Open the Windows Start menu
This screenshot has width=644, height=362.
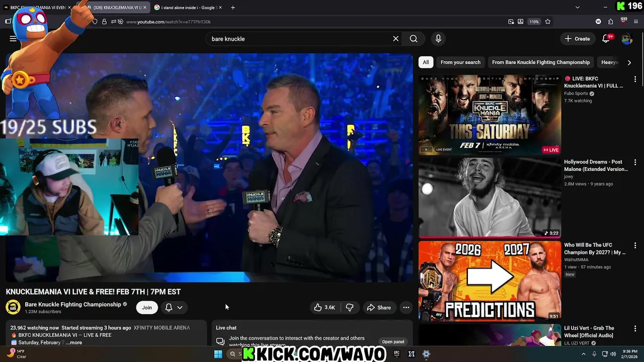click(218, 354)
